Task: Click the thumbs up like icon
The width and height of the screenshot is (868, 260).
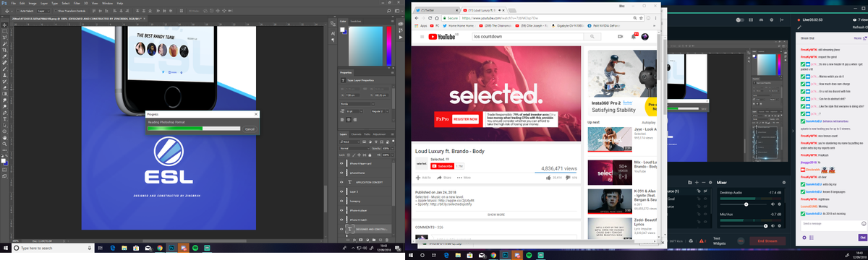Action: 548,177
